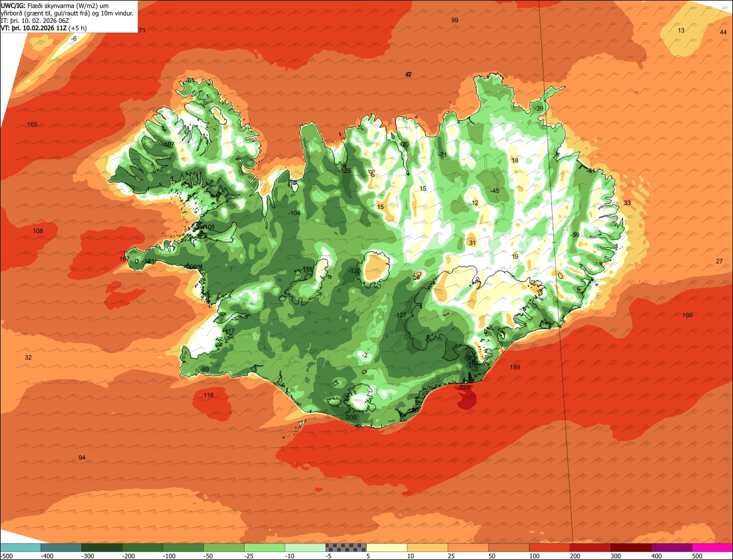The height and width of the screenshot is (560, 733).
Task: Click the value -117 near Reykjavik
Action: 229,332
